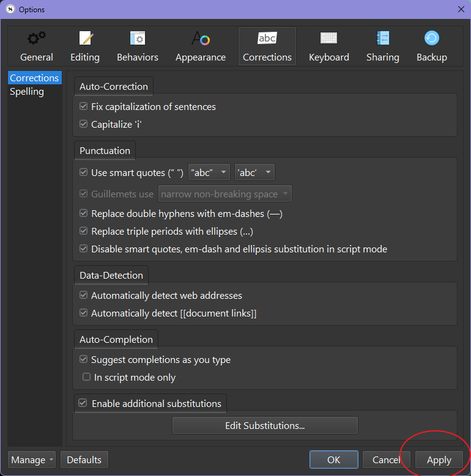Open the Backup options icon
This screenshot has height=476, width=471.
pyautogui.click(x=432, y=39)
